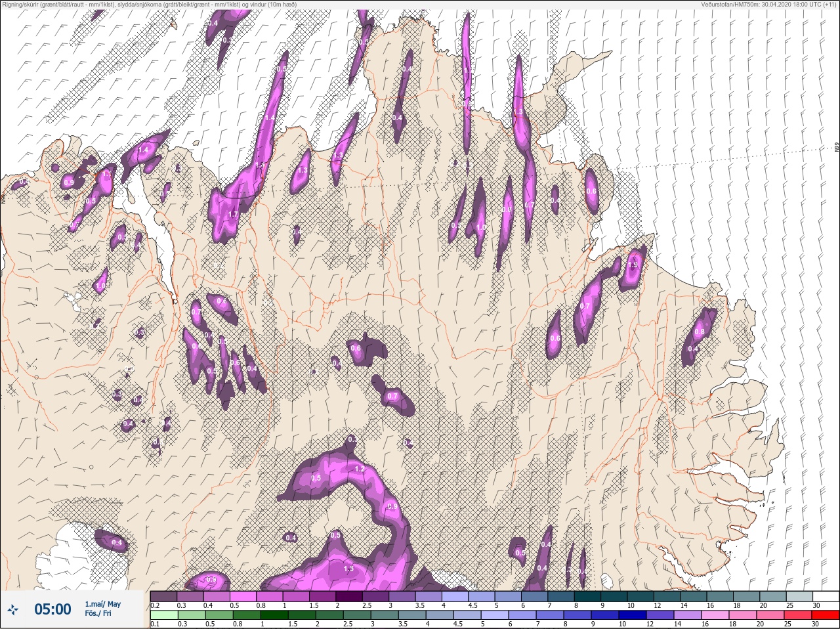This screenshot has width=840, height=629.
Task: Pick the 5 swatch on the upper scale
Action: click(509, 596)
